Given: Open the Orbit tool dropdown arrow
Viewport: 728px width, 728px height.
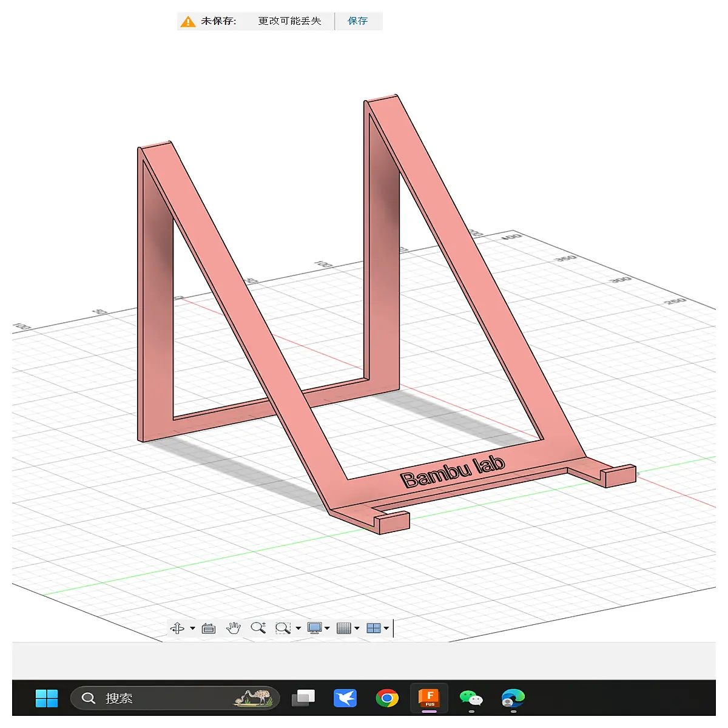Looking at the screenshot, I should tap(192, 628).
